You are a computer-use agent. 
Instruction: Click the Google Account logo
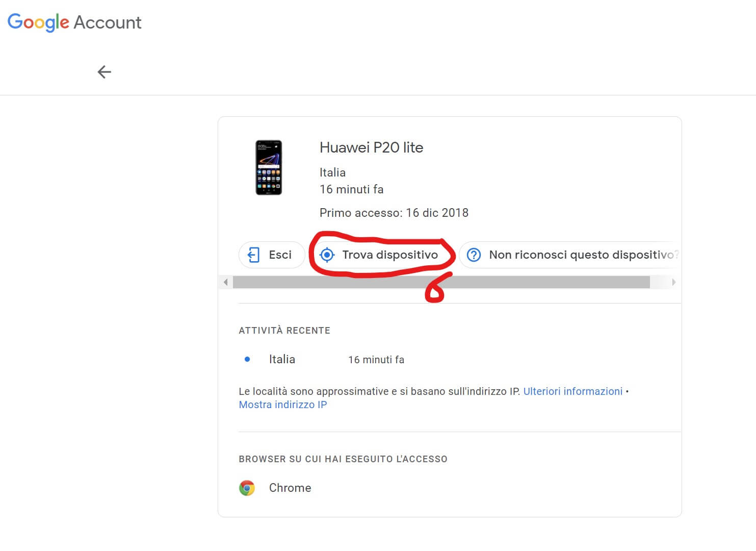74,22
